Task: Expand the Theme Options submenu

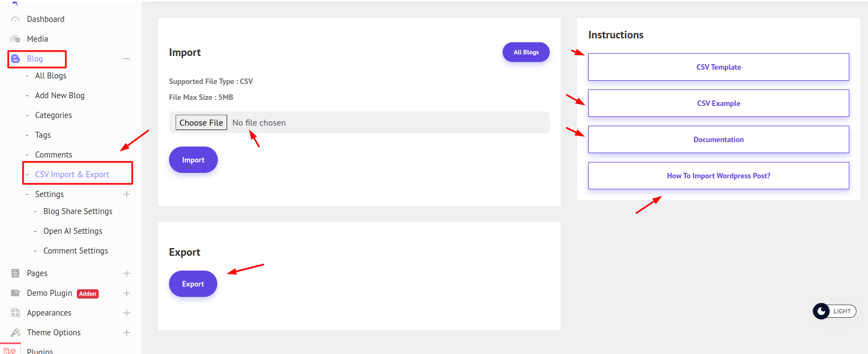Action: tap(127, 333)
